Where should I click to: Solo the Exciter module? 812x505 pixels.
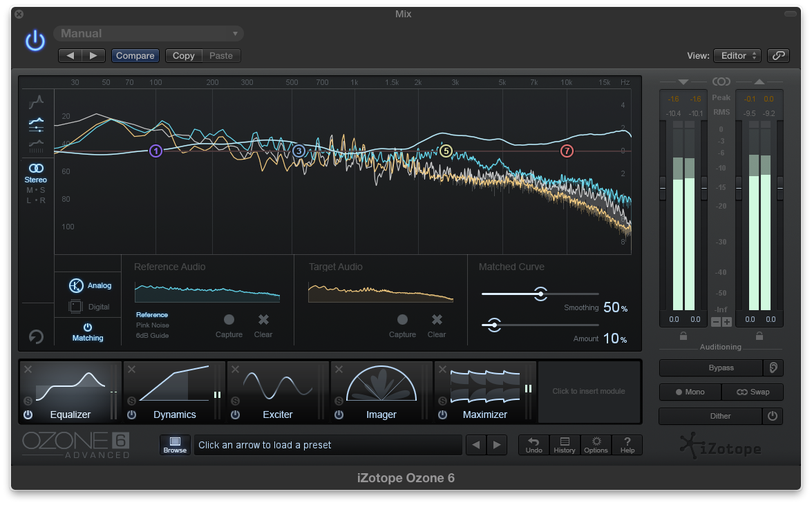[x=235, y=401]
